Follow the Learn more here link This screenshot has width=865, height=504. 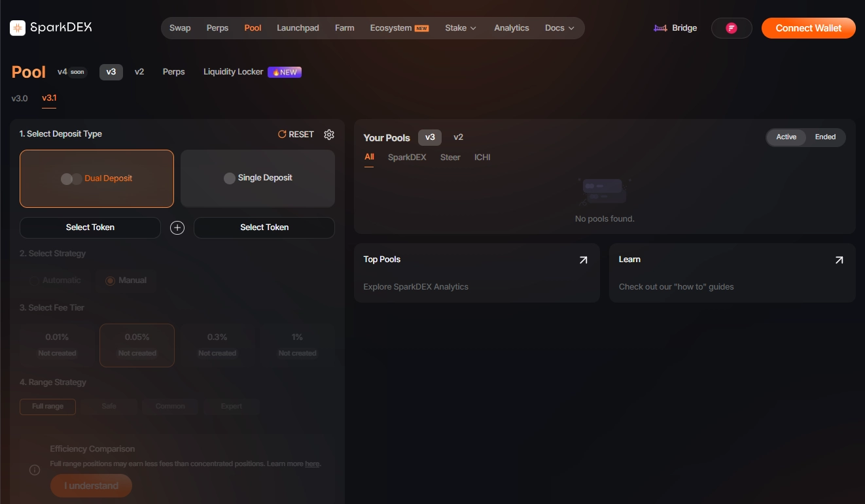click(313, 463)
